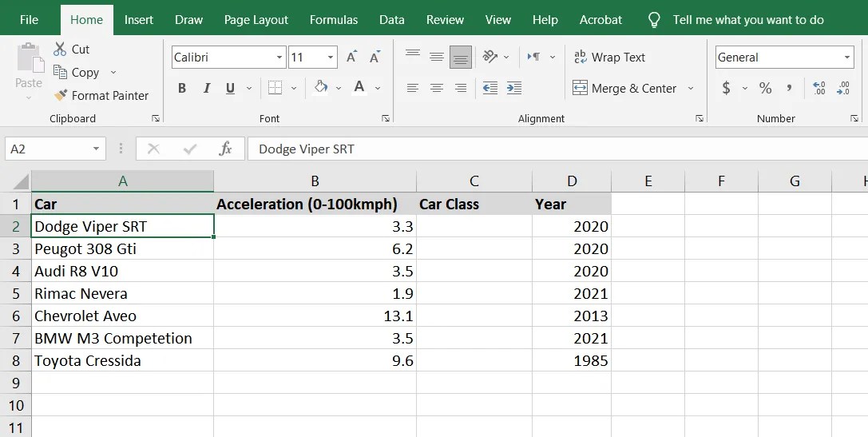The image size is (868, 437).
Task: Open the Paste options arrow
Action: [x=29, y=98]
